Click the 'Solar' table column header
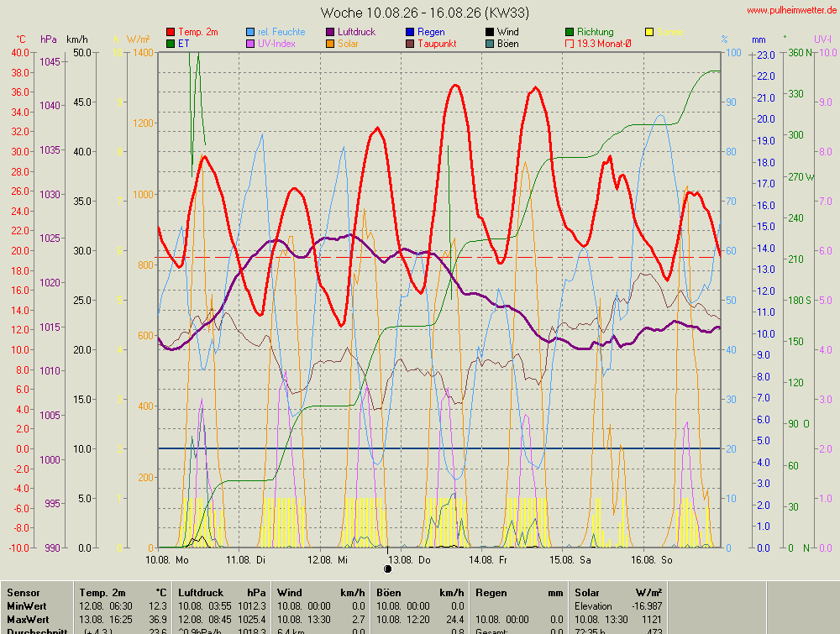Viewport: 840px width, 634px height. (587, 593)
